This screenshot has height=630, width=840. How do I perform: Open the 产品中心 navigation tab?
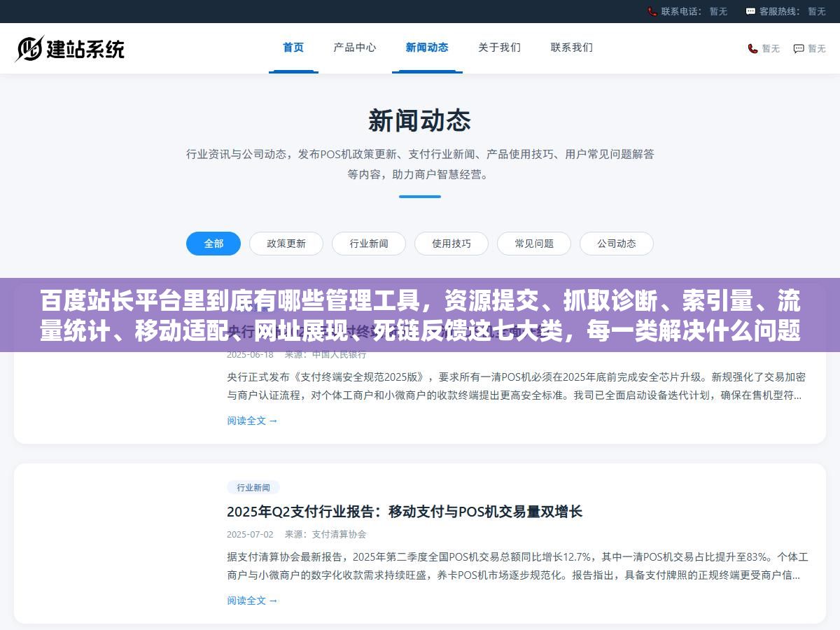(x=355, y=48)
